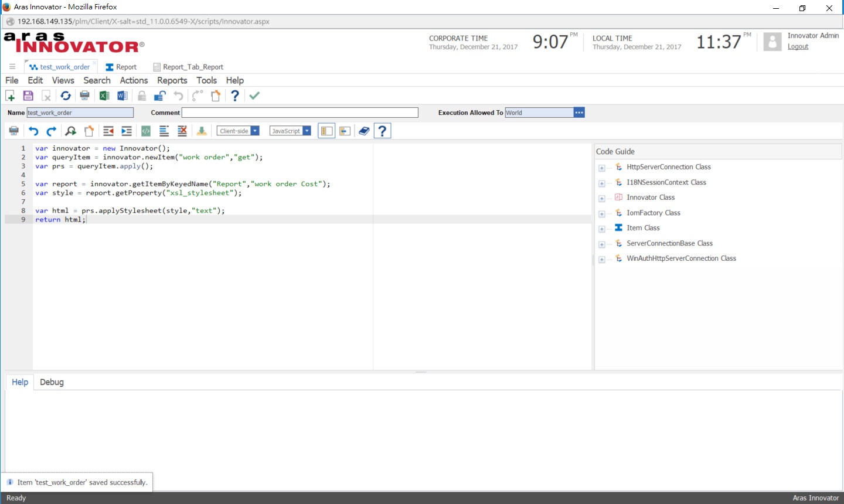Image resolution: width=844 pixels, height=504 pixels.
Task: Open the Help menu
Action: 235,80
